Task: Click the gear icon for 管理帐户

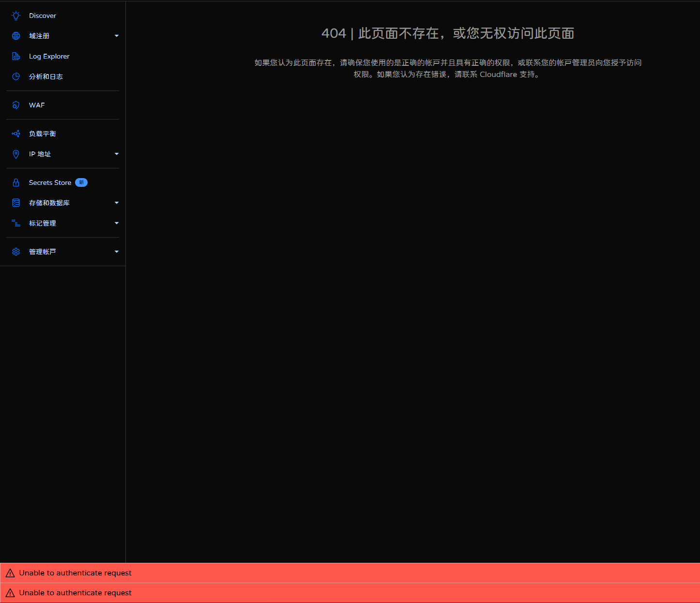Action: 16,252
